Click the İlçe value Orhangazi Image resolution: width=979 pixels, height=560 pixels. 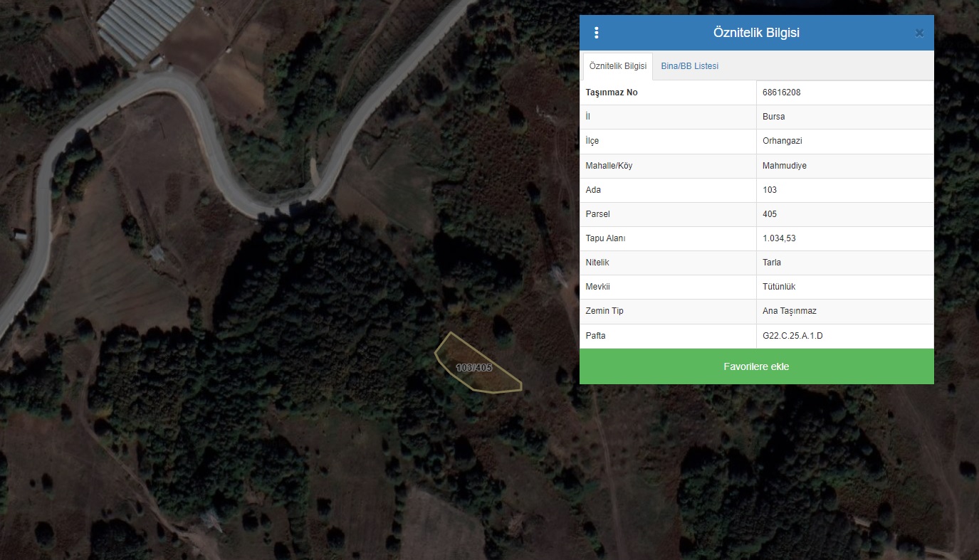(x=782, y=141)
